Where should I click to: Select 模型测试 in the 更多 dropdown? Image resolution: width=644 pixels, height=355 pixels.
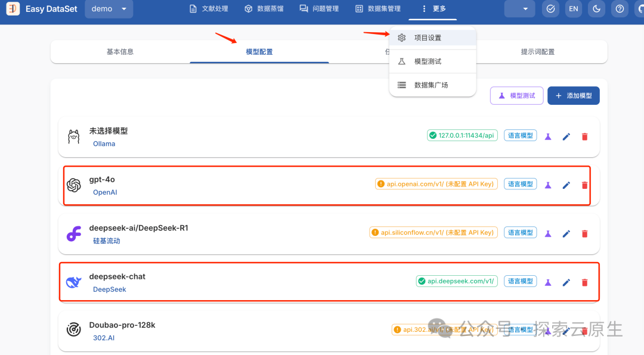pos(432,61)
